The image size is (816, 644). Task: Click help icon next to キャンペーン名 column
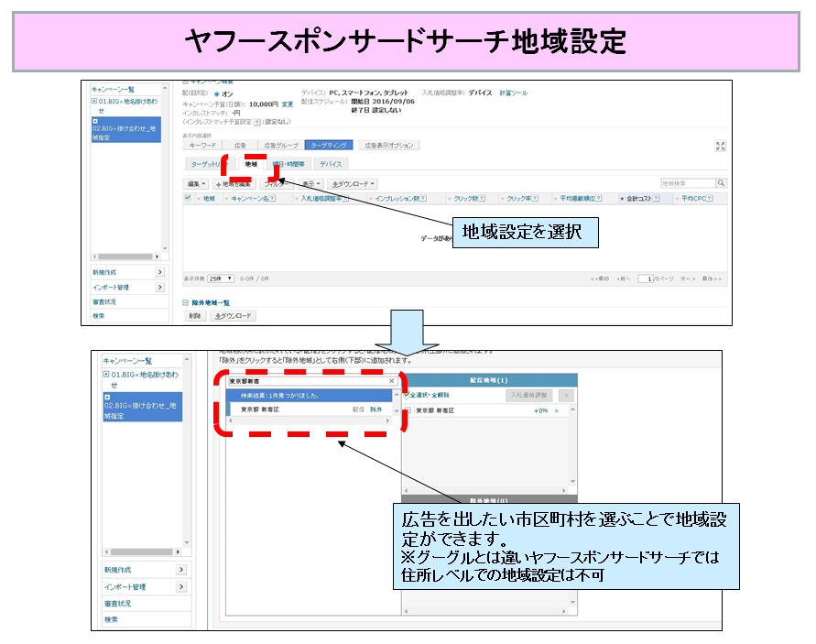click(273, 199)
